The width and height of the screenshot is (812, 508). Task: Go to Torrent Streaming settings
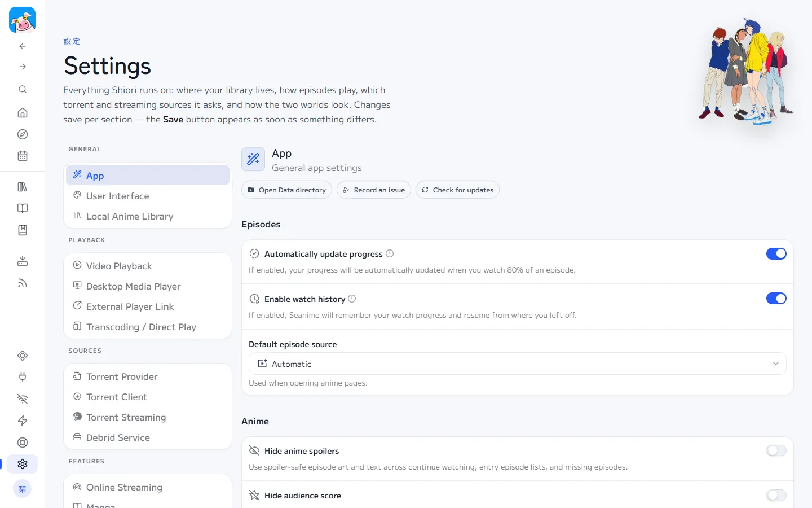148,417
